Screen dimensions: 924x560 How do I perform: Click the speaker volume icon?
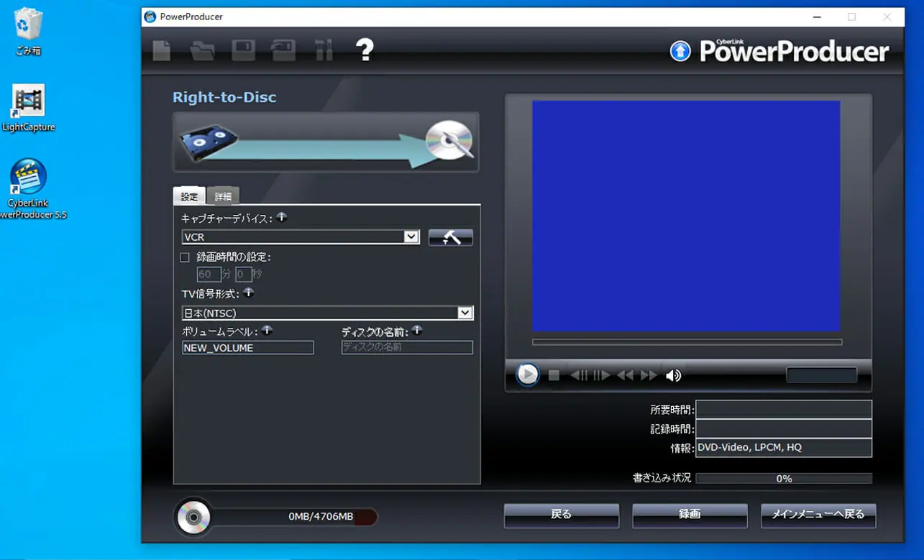[x=674, y=375]
